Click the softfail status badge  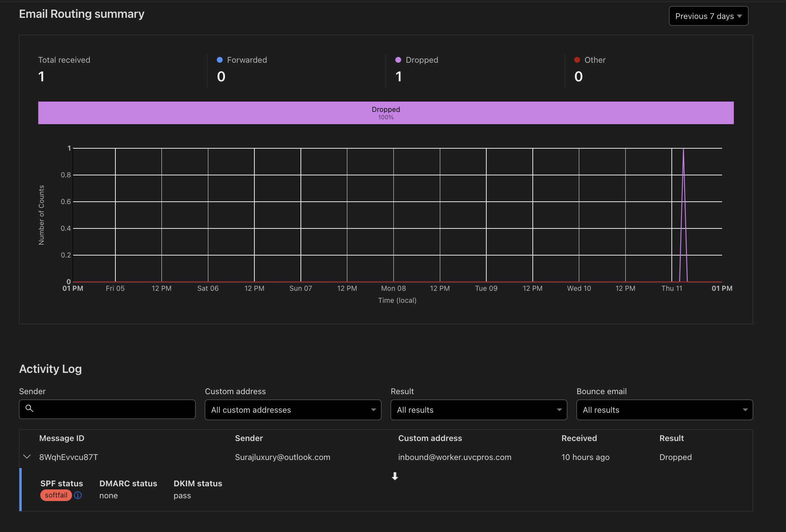pos(56,495)
